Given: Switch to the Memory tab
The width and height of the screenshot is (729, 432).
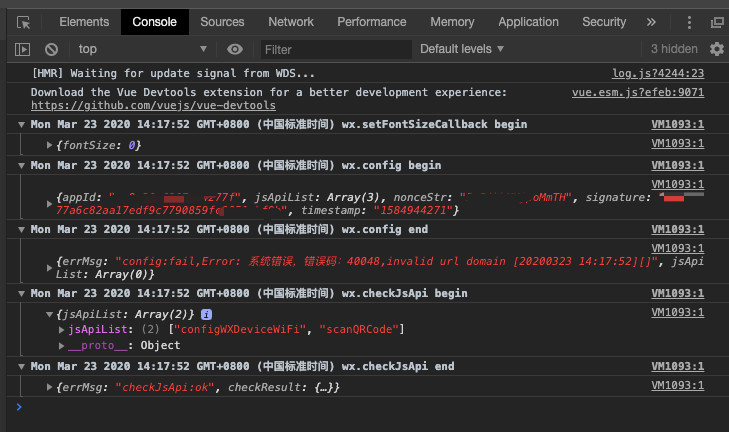Looking at the screenshot, I should [x=452, y=22].
